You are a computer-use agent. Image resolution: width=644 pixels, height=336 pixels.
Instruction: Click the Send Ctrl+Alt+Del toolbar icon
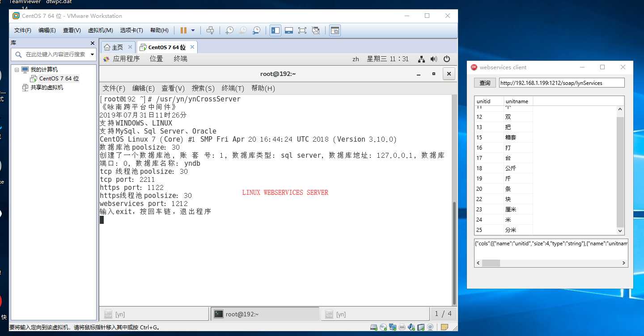pos(210,30)
